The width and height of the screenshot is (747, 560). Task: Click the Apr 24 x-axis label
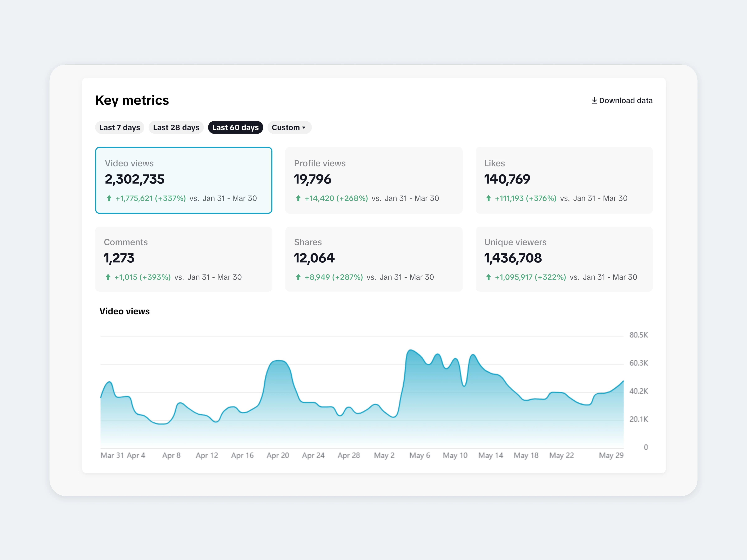tap(313, 456)
